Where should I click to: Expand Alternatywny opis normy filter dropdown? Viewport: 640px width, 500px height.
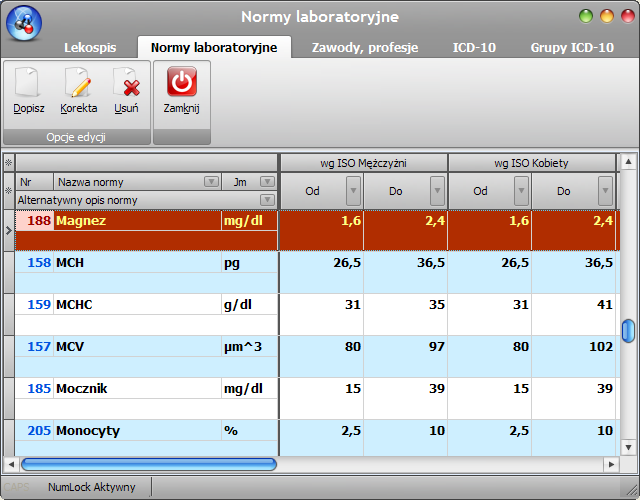[267, 200]
